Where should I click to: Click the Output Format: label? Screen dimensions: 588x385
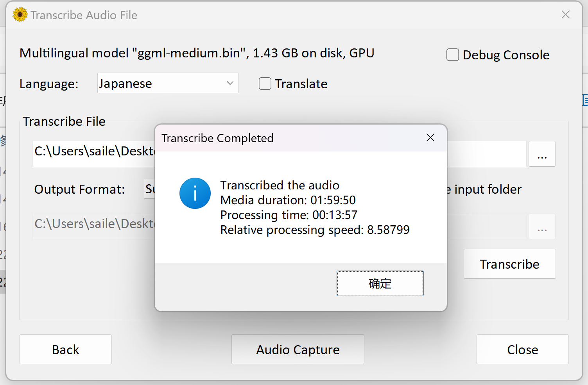pyautogui.click(x=80, y=189)
